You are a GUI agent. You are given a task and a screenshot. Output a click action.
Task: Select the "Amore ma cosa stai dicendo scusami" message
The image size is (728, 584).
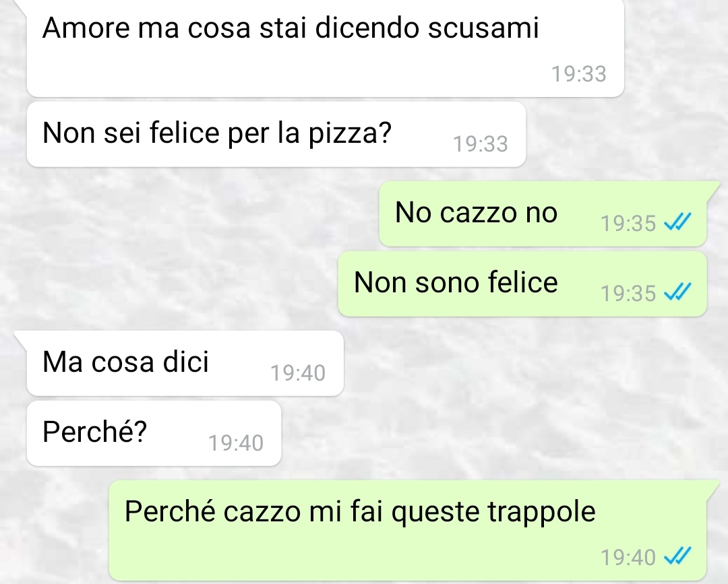click(325, 48)
